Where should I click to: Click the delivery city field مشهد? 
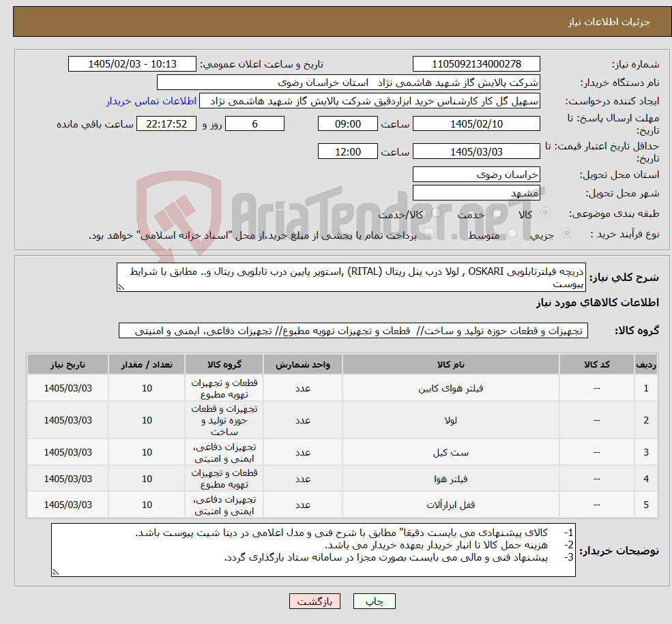click(476, 193)
